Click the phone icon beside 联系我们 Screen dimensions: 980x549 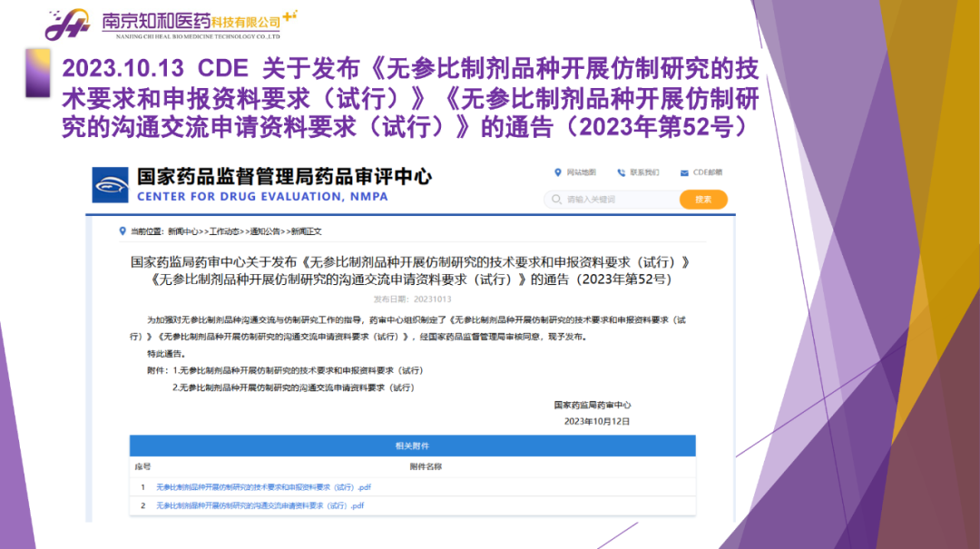coord(622,172)
